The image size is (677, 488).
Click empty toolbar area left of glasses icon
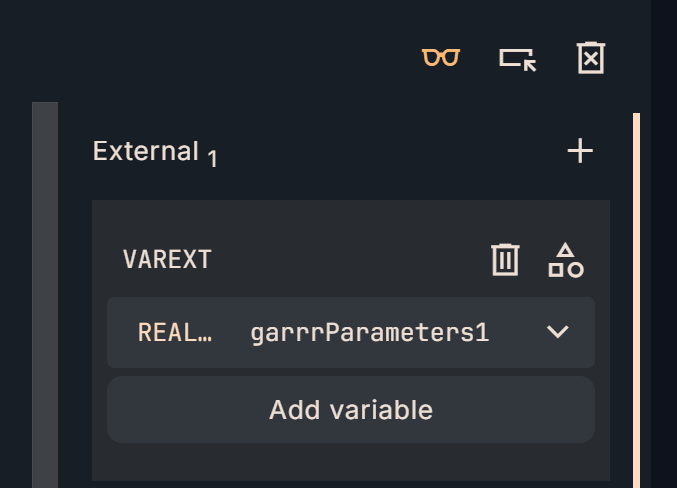point(250,58)
